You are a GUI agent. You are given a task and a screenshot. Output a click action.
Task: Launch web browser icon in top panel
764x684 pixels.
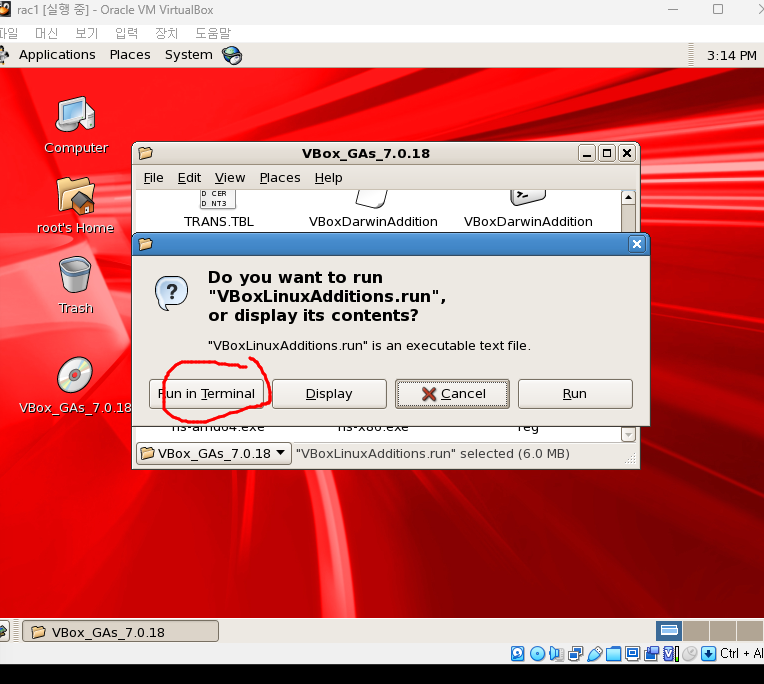click(x=232, y=55)
